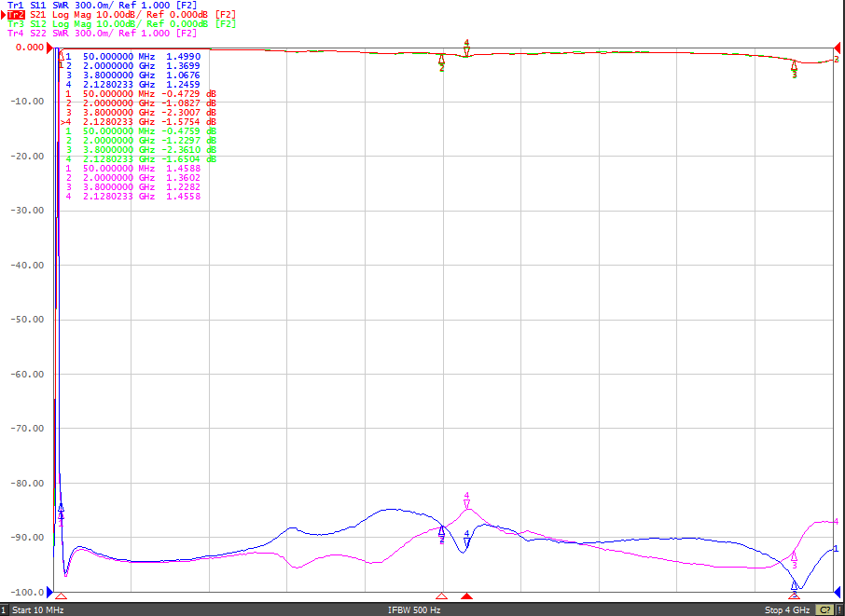Click the blue 50 MHz 1.4990 marker readout
Screen dimensions: 845x616
[132, 56]
